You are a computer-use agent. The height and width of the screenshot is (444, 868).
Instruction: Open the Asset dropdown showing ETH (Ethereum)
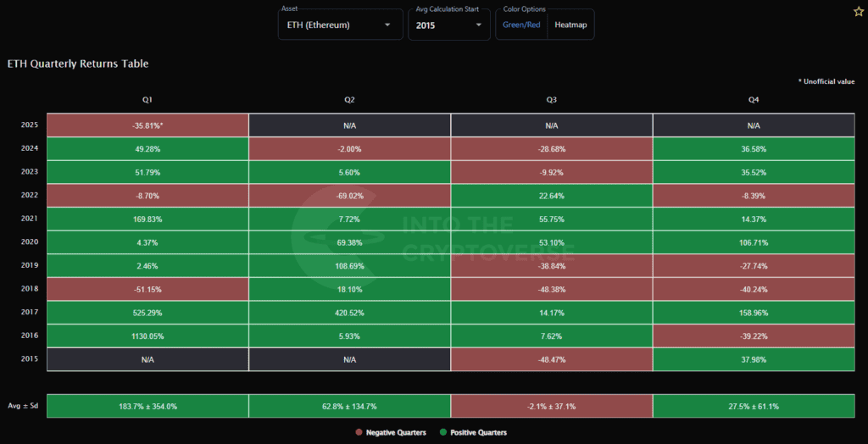pos(341,25)
